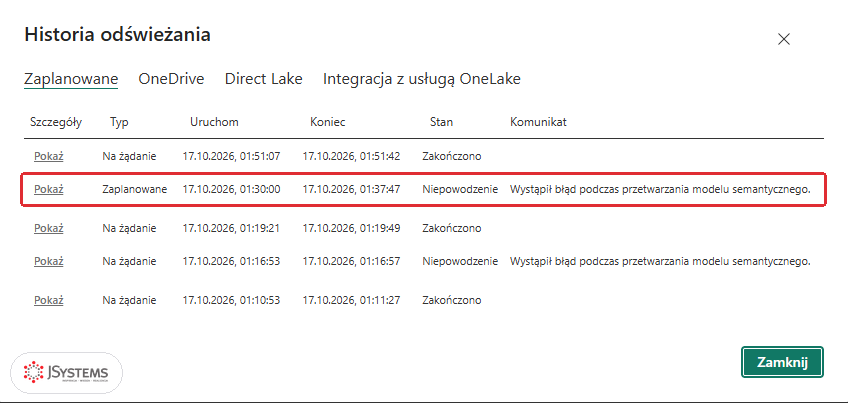848x404 pixels.
Task: Open Pokaż details for 01:19:21 refresh
Action: coord(49,228)
